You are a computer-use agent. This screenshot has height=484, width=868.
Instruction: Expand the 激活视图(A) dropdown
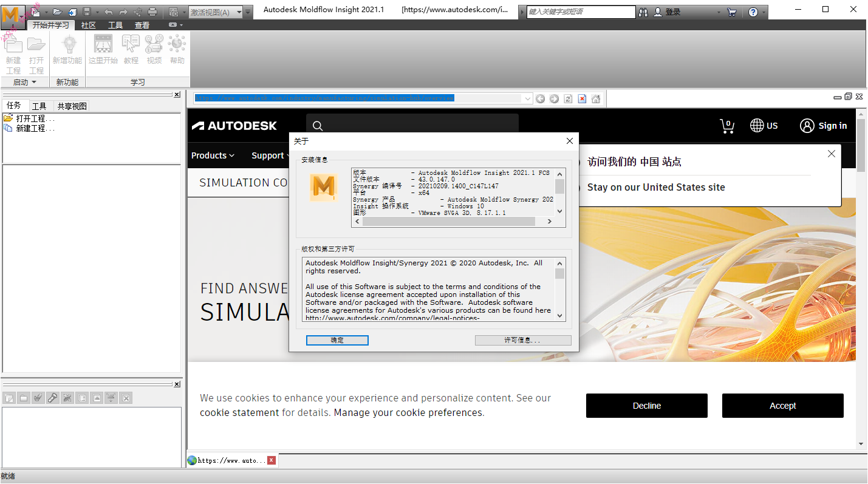[x=239, y=12]
